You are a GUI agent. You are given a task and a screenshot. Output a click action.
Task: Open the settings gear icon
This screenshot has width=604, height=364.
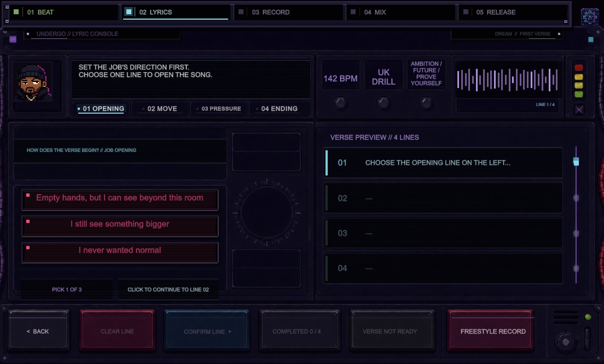590,17
